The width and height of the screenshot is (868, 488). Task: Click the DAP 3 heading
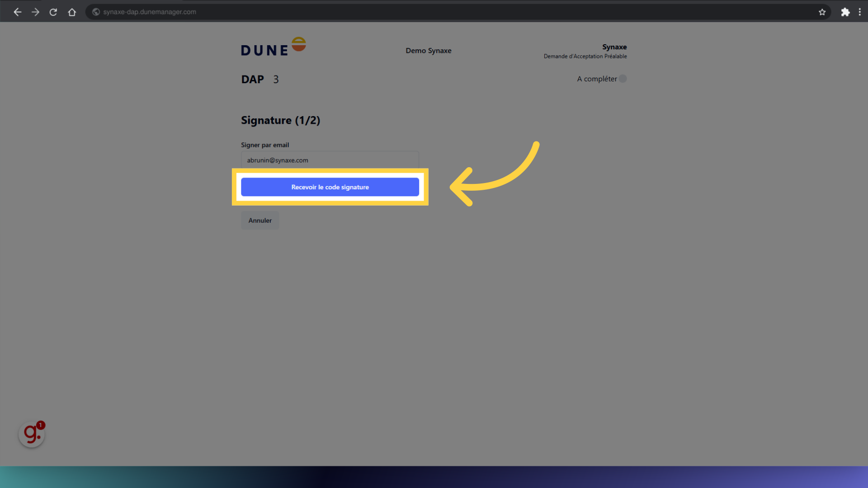pyautogui.click(x=259, y=79)
